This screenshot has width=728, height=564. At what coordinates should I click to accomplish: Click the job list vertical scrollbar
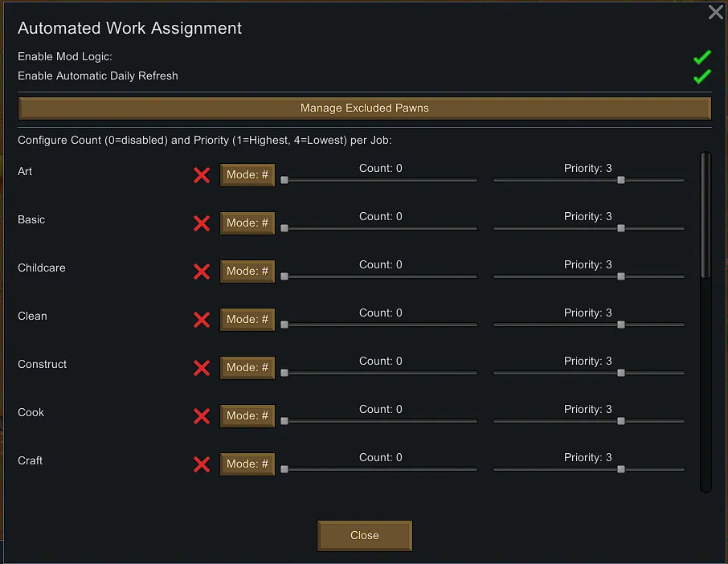pyautogui.click(x=706, y=217)
